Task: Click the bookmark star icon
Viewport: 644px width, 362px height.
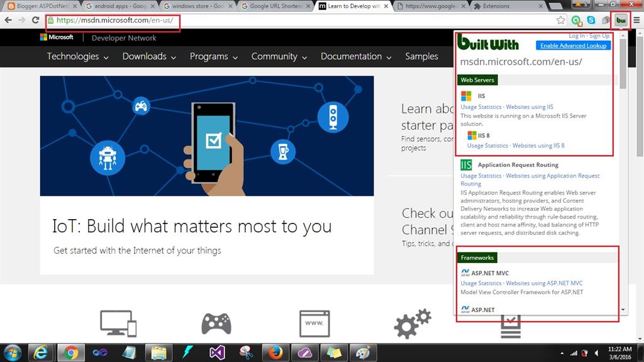Action: click(x=560, y=20)
